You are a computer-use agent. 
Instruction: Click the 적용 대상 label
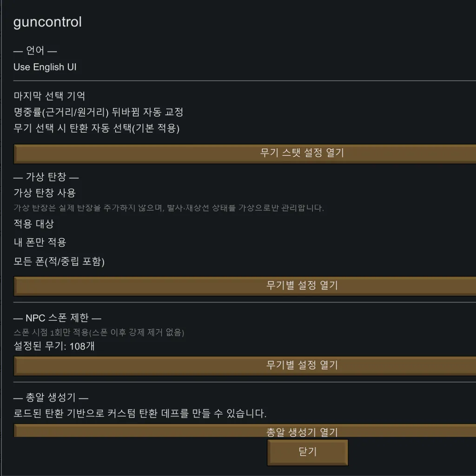pos(33,224)
